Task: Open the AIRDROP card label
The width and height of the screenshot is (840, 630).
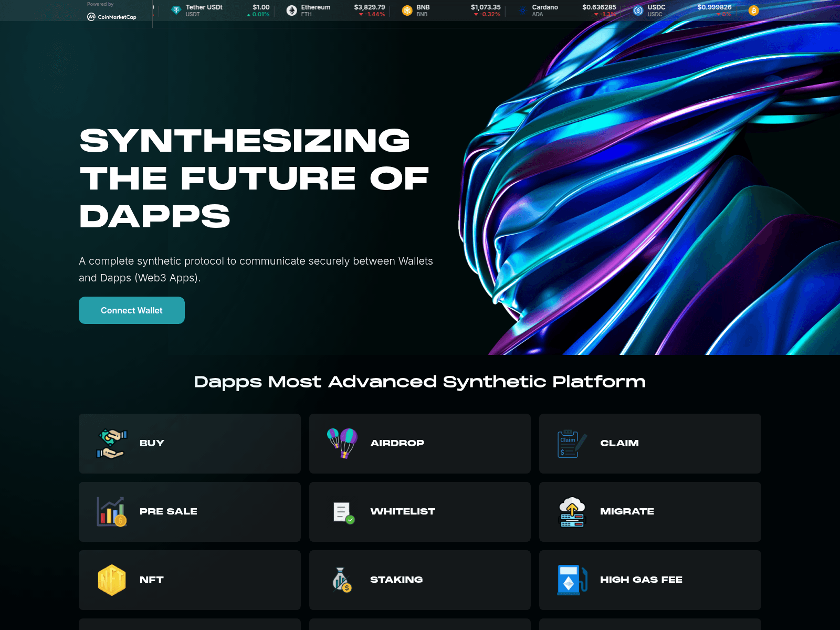Action: [x=397, y=443]
